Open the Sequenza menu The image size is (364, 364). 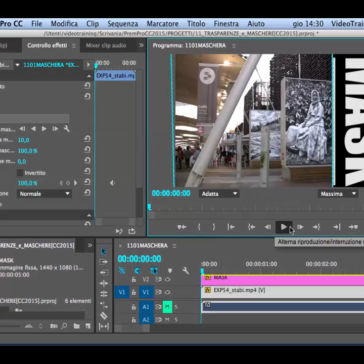[x=123, y=24]
